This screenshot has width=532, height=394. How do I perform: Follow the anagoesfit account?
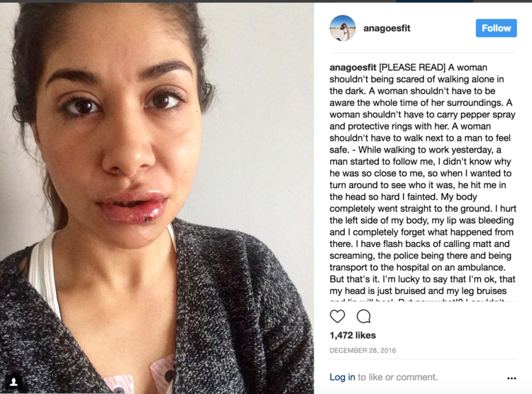click(x=496, y=28)
